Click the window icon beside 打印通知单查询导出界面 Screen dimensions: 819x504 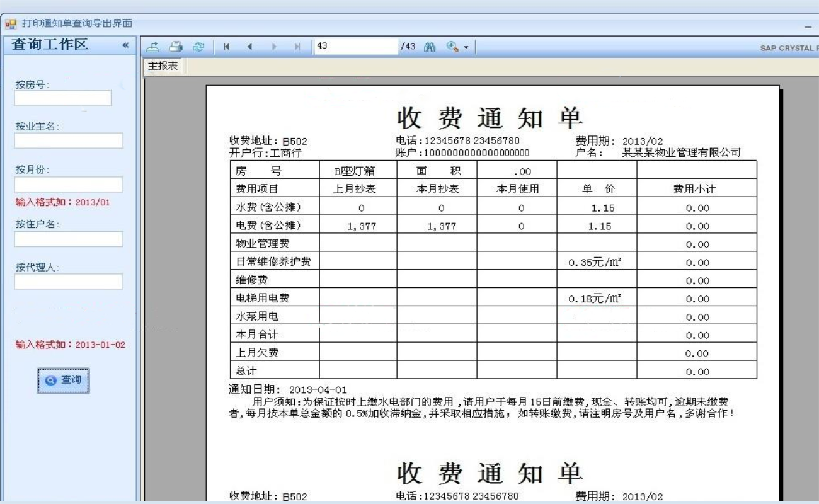tap(11, 24)
